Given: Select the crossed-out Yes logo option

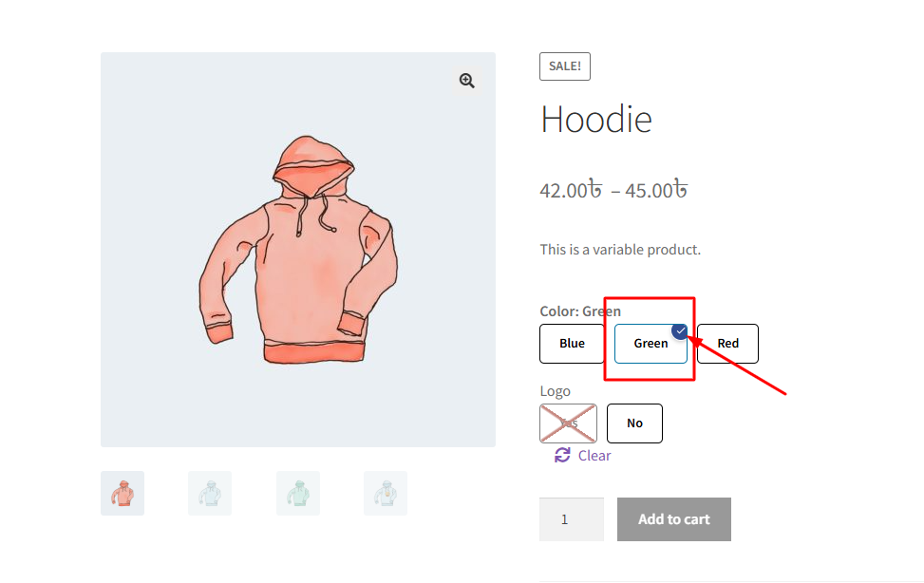Looking at the screenshot, I should click(568, 423).
